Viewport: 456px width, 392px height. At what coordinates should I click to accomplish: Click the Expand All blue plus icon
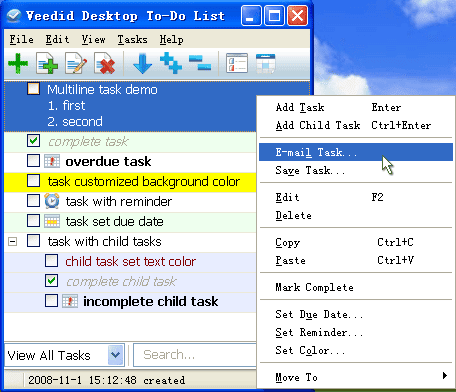[171, 63]
